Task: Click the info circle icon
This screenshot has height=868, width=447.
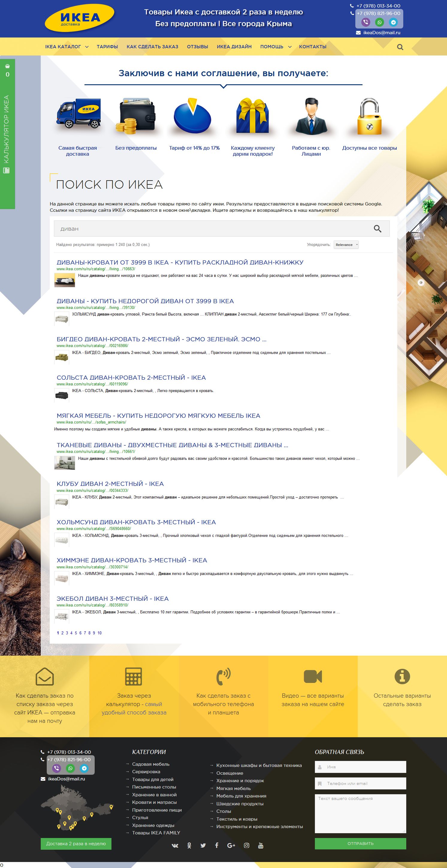Action: (402, 676)
